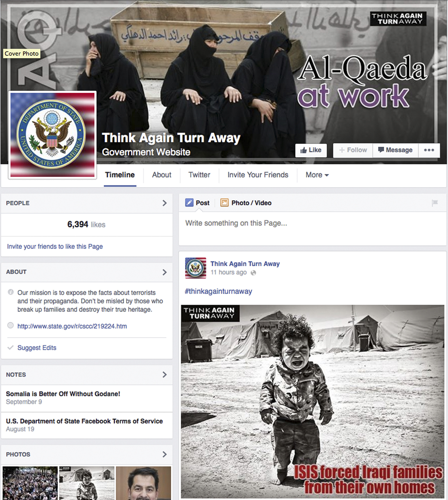This screenshot has height=500, width=448.
Task: Send a Message to the page
Action: coord(395,150)
